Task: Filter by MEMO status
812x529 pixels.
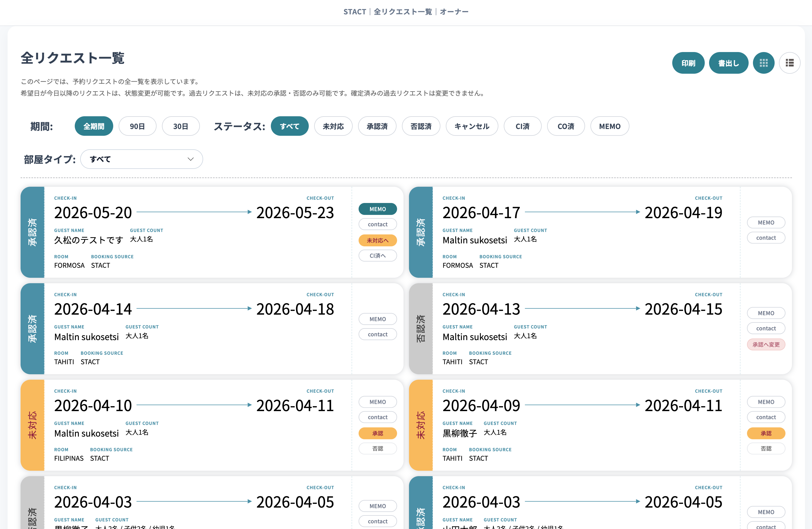Action: click(x=610, y=126)
